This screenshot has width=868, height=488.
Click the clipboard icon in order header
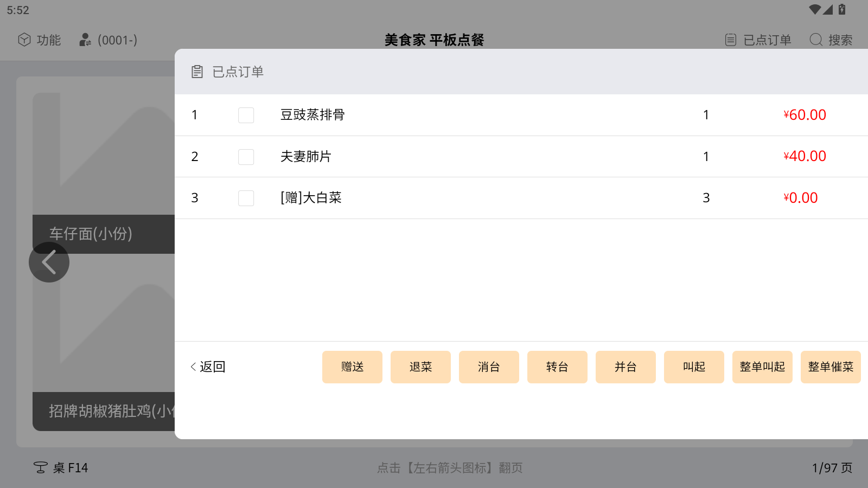(x=197, y=72)
